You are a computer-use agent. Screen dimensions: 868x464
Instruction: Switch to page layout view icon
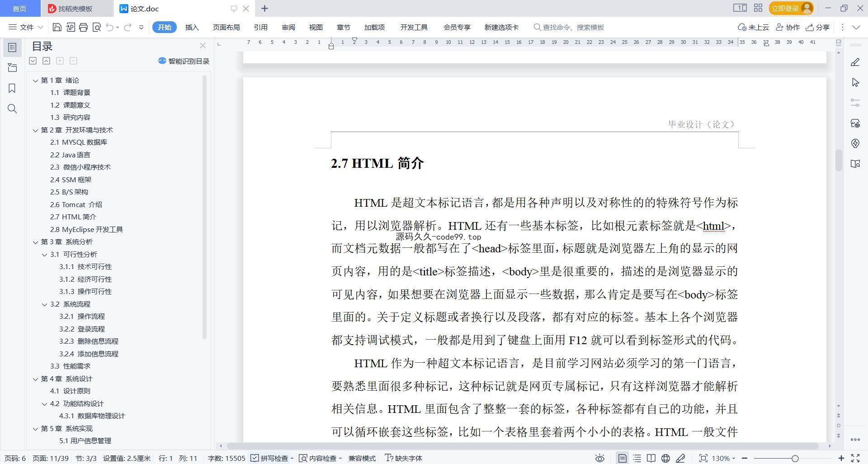(x=622, y=458)
